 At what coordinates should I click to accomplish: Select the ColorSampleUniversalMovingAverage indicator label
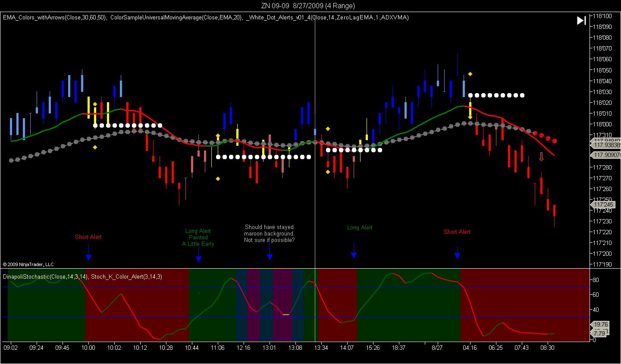[x=176, y=18]
